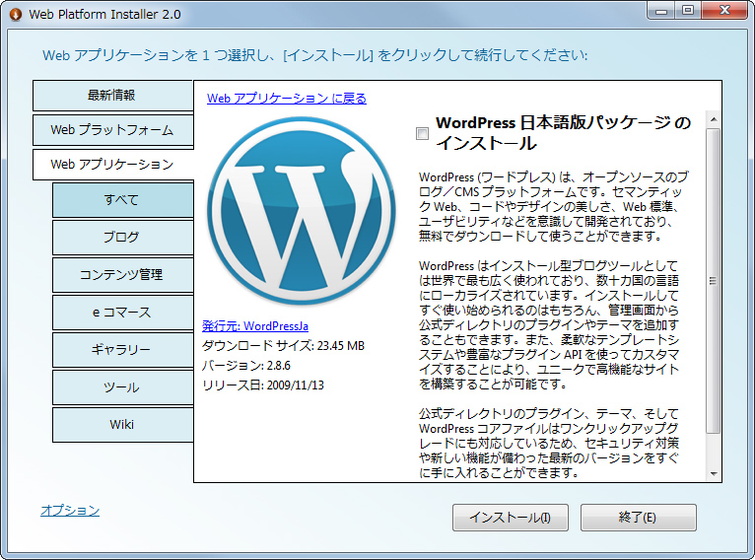Viewport: 755px width, 560px height.
Task: Switch to the Web プラットフォーム tab
Action: 112,130
